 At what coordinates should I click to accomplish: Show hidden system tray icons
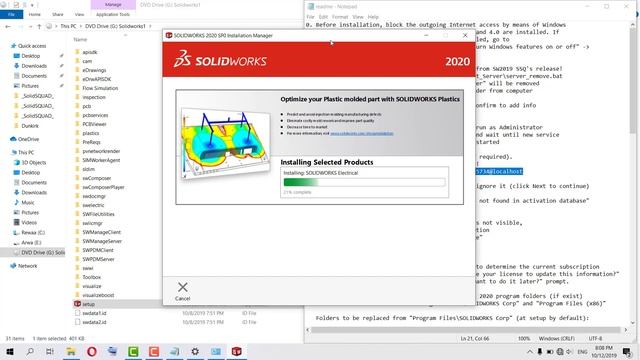(530, 351)
